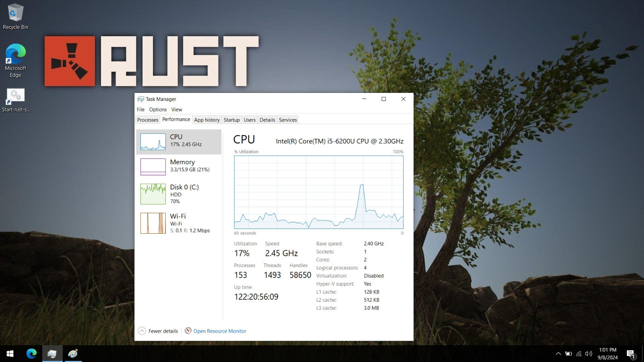Select the CPU item in the sidebar

pyautogui.click(x=179, y=142)
